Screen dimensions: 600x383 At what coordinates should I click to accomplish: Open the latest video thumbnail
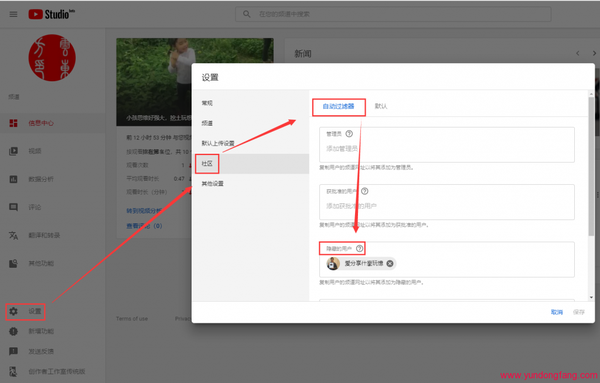pos(195,82)
